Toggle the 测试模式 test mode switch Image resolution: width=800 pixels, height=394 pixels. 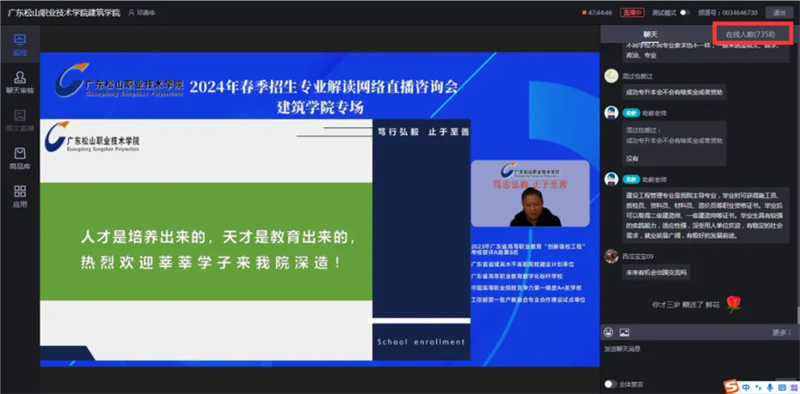(685, 13)
